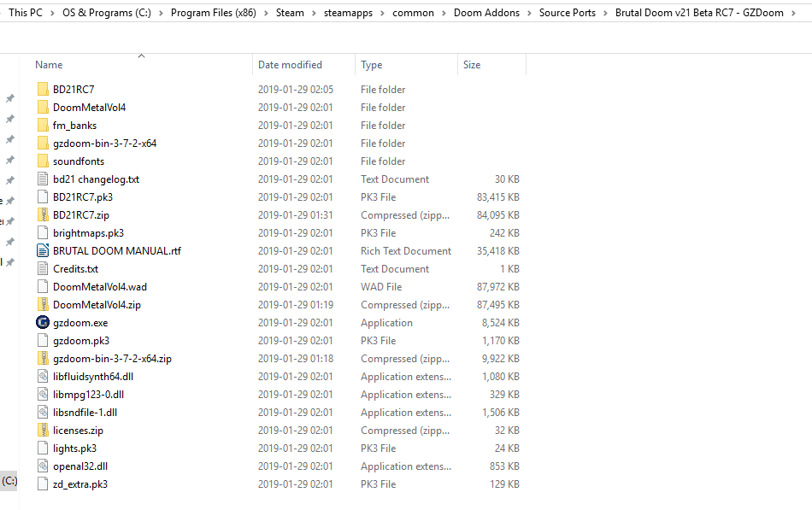
Task: Click the licenses.zip archive icon
Action: point(43,431)
